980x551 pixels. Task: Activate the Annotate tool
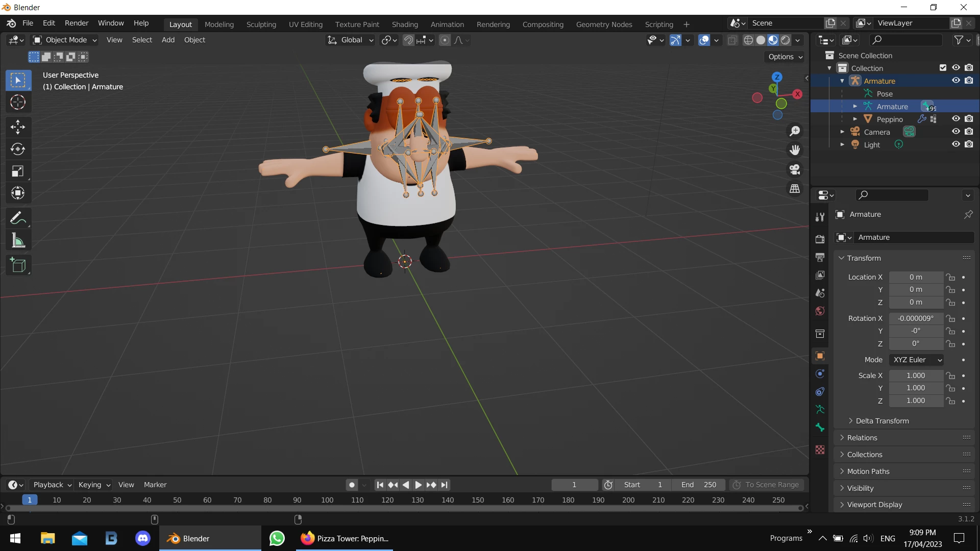pyautogui.click(x=18, y=218)
